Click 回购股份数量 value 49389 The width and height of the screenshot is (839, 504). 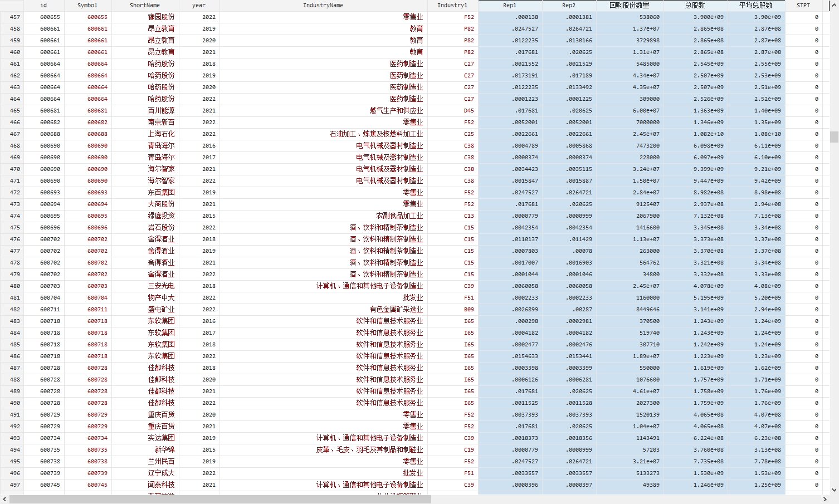pos(651,485)
